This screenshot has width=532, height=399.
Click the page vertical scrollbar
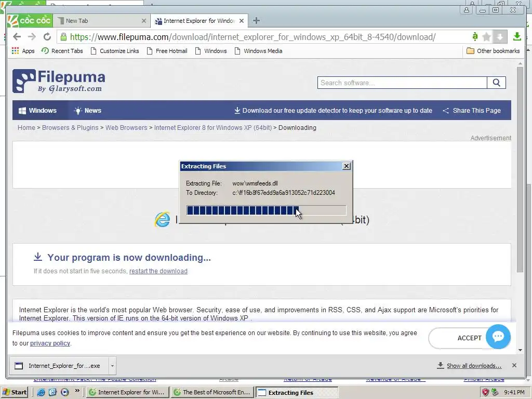[520, 169]
